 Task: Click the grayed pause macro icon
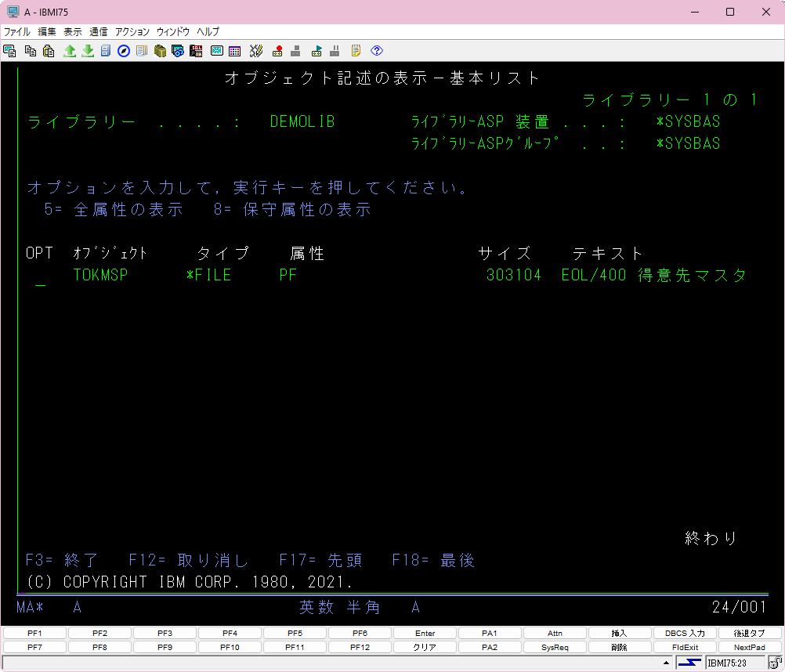[x=335, y=51]
